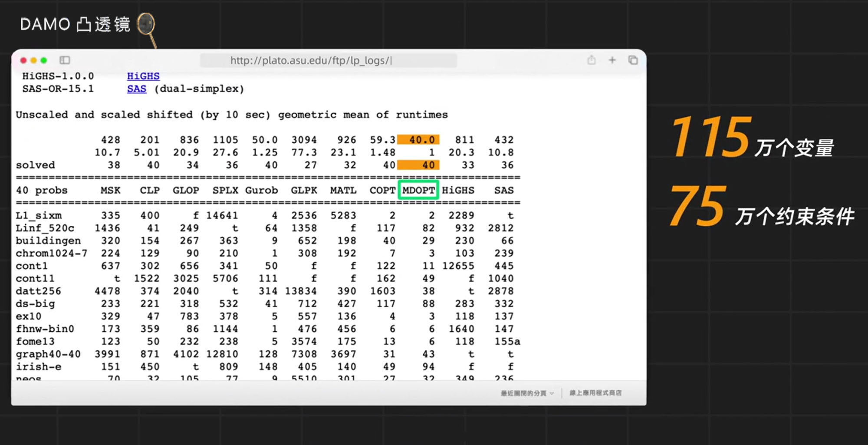Click the value 155a in the fome13 row

click(507, 341)
